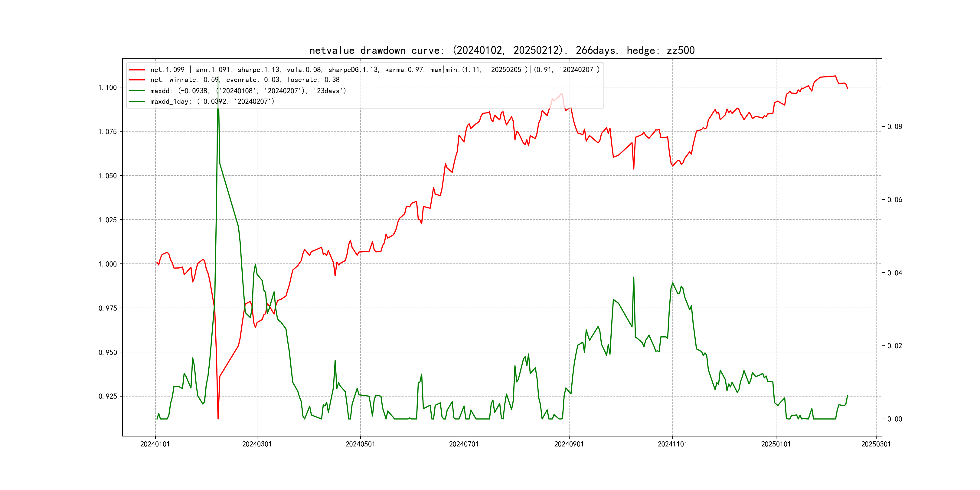
Task: Click the 20240901 x-axis tick label
Action: tap(569, 444)
